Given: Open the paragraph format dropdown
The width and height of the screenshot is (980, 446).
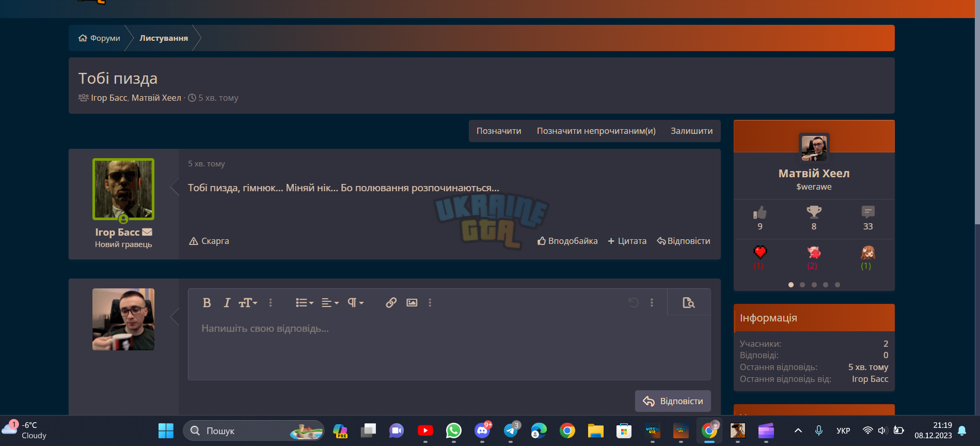Looking at the screenshot, I should click(x=355, y=303).
